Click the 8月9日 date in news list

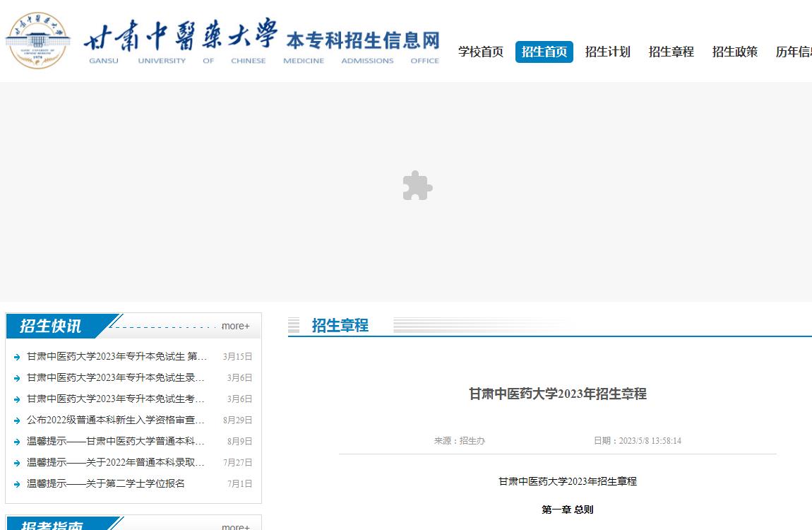[x=240, y=442]
